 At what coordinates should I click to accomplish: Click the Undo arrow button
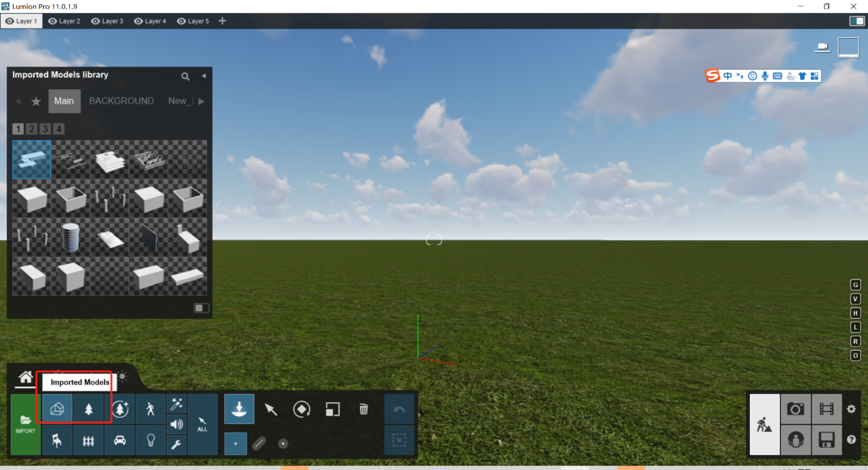[x=399, y=410]
